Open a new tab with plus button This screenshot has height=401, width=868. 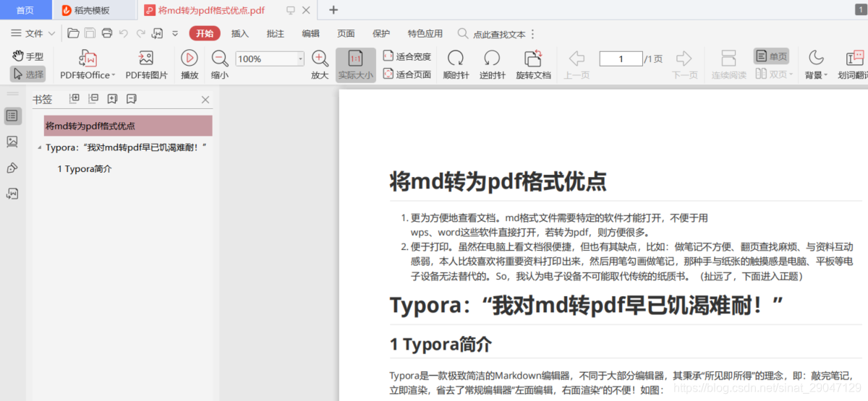click(x=333, y=10)
